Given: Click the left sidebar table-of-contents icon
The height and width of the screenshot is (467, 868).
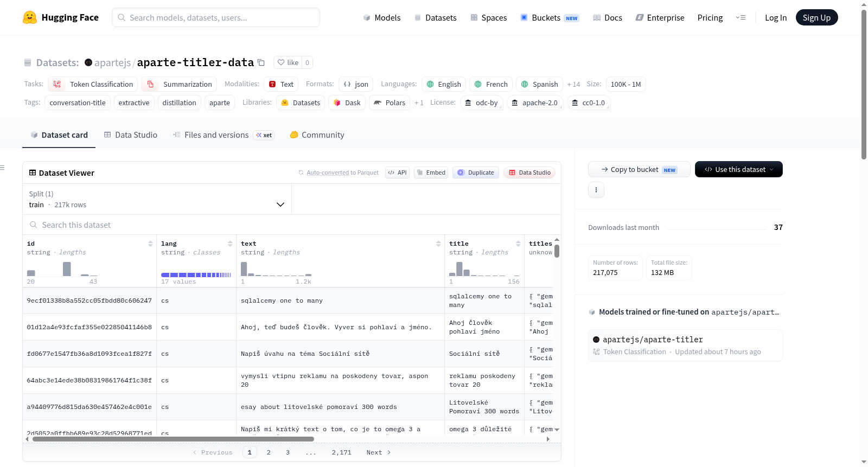Looking at the screenshot, I should [x=3, y=168].
